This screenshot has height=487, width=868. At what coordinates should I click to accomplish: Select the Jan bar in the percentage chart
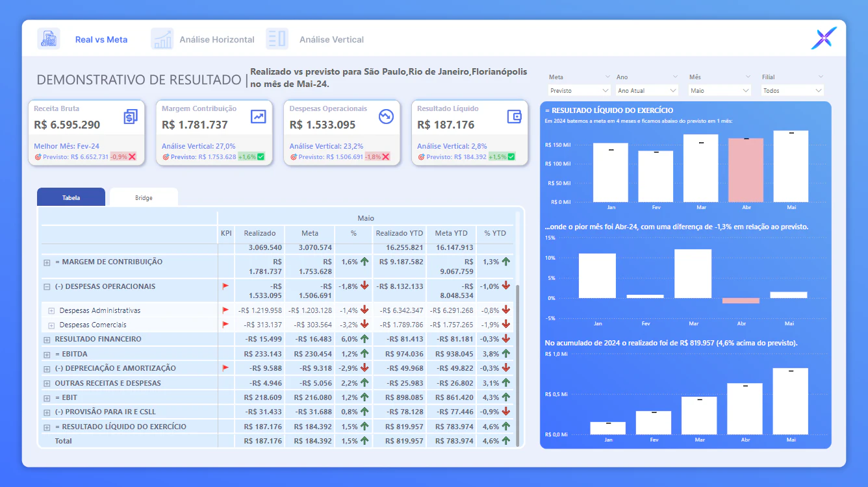tap(596, 275)
